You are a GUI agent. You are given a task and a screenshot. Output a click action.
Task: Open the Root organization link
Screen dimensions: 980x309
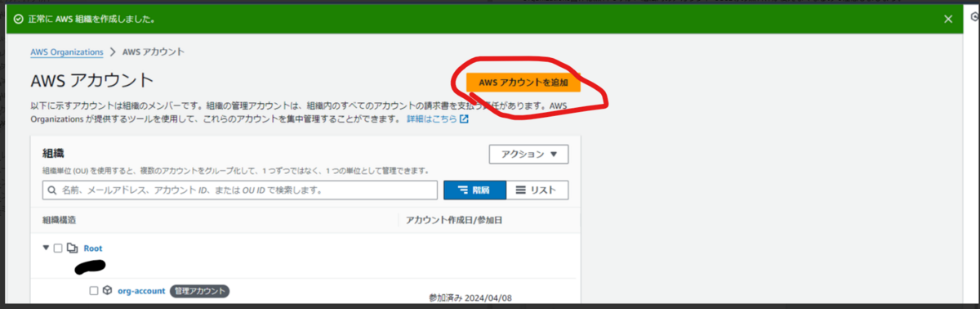coord(92,248)
